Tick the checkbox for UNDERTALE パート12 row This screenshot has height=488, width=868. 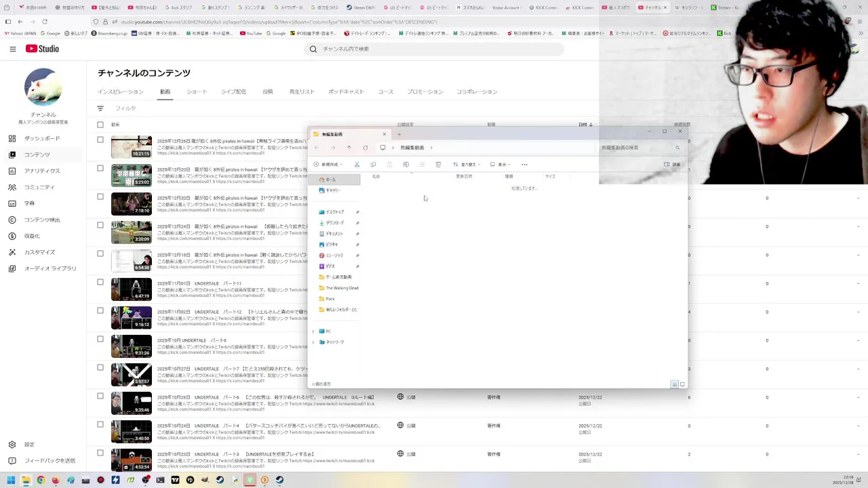click(100, 310)
